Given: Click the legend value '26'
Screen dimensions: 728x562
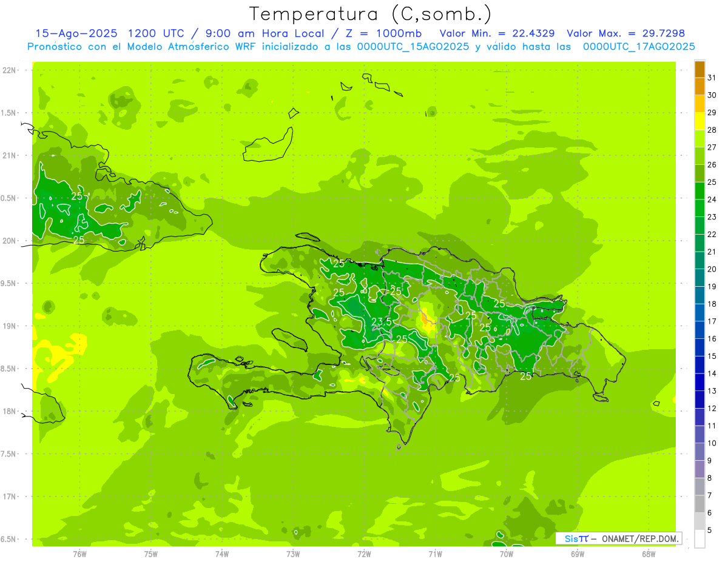Looking at the screenshot, I should tap(712, 164).
